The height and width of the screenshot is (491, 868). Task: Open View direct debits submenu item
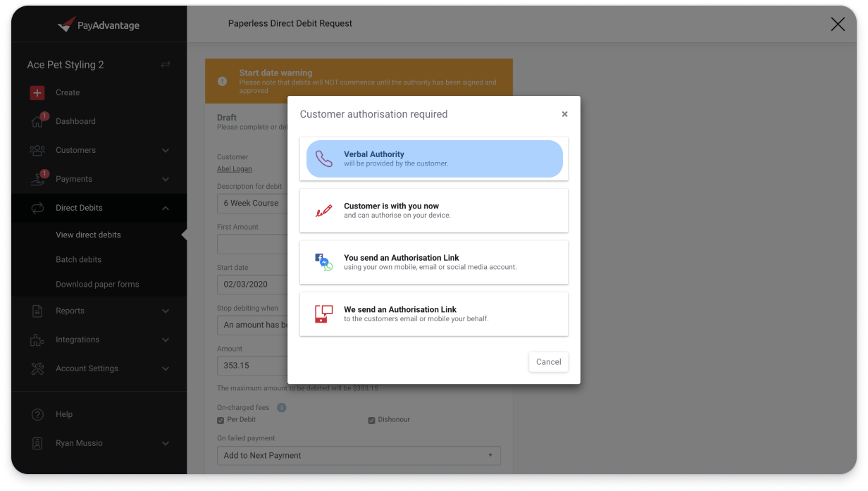click(88, 235)
